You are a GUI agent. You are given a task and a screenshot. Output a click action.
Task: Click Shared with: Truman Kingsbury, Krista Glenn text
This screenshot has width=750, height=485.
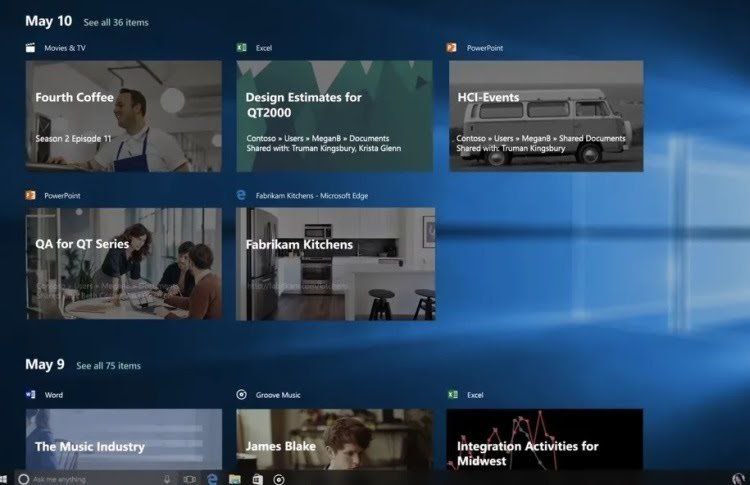coord(324,148)
